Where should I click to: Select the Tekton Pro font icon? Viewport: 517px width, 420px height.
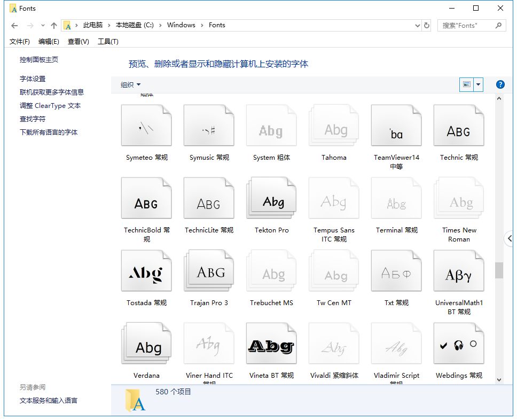[271, 198]
